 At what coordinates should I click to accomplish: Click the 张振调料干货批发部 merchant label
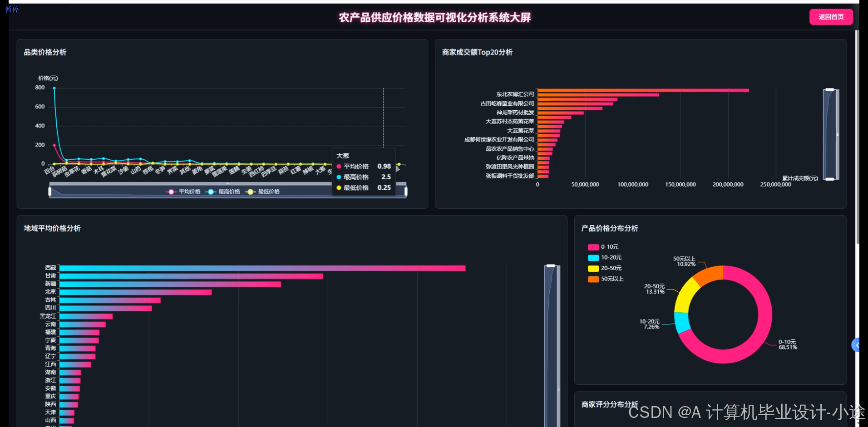[x=510, y=176]
